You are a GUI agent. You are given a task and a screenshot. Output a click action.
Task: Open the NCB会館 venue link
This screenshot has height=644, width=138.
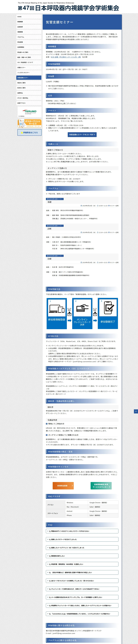(66, 57)
